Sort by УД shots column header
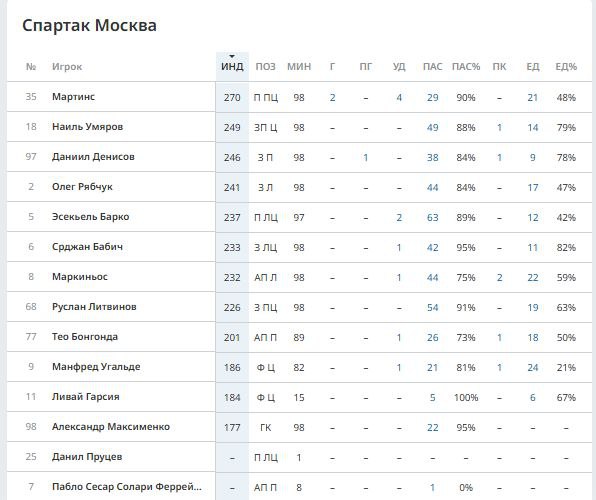This screenshot has height=500, width=596. point(399,67)
